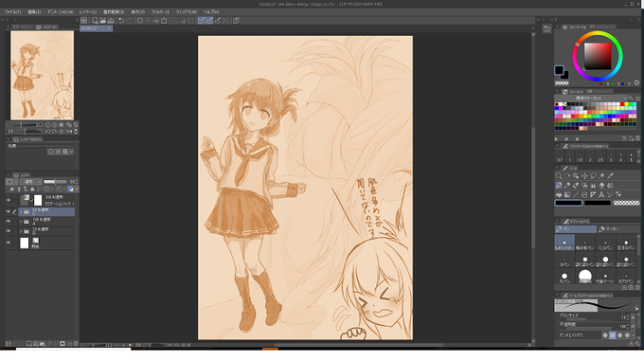The image size is (644, 361).
Task: Expand the bottom folder above paper layer
Action: (21, 231)
